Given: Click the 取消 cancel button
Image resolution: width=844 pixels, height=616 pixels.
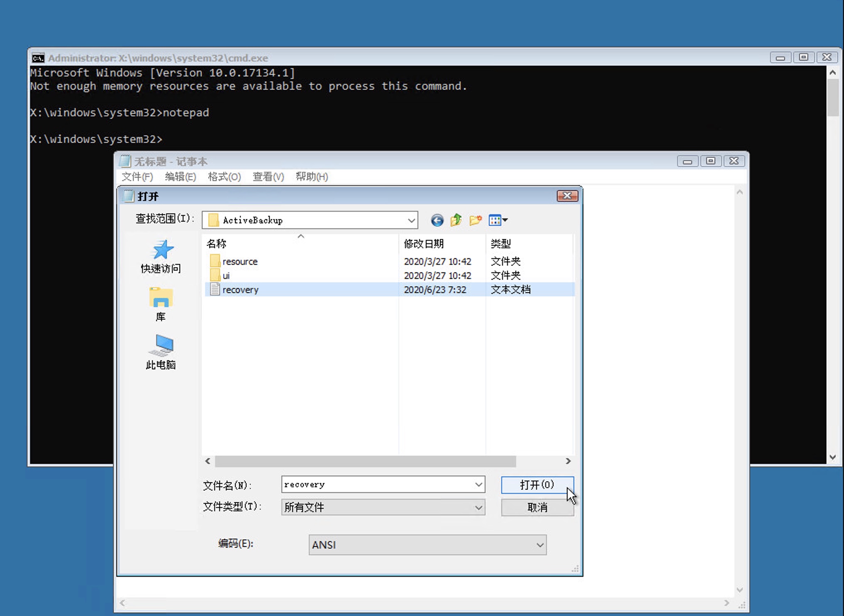Looking at the screenshot, I should click(537, 508).
